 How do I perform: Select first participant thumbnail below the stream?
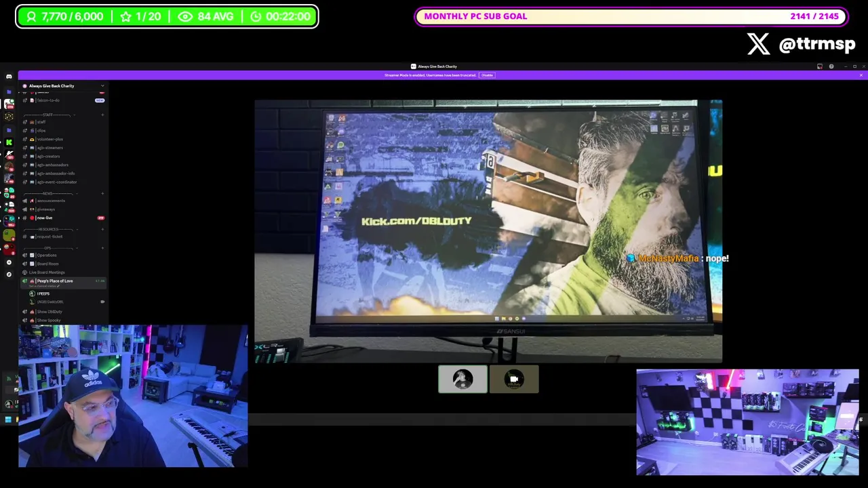(x=462, y=380)
